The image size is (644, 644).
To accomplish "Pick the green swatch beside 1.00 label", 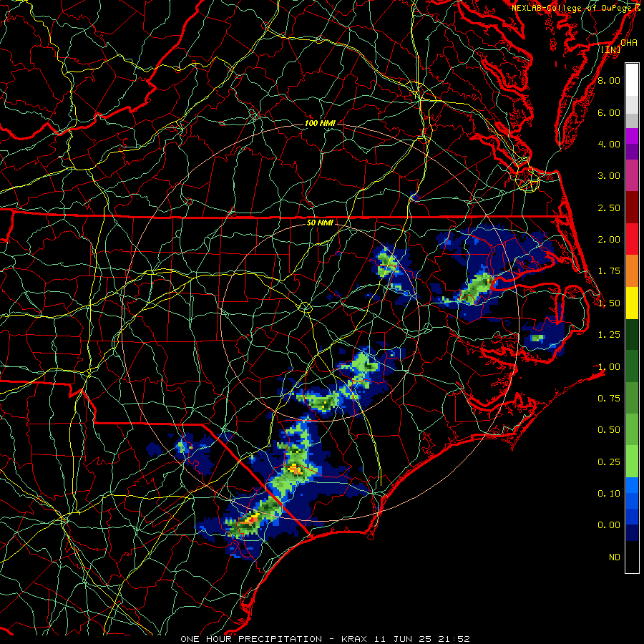I will pyautogui.click(x=632, y=366).
